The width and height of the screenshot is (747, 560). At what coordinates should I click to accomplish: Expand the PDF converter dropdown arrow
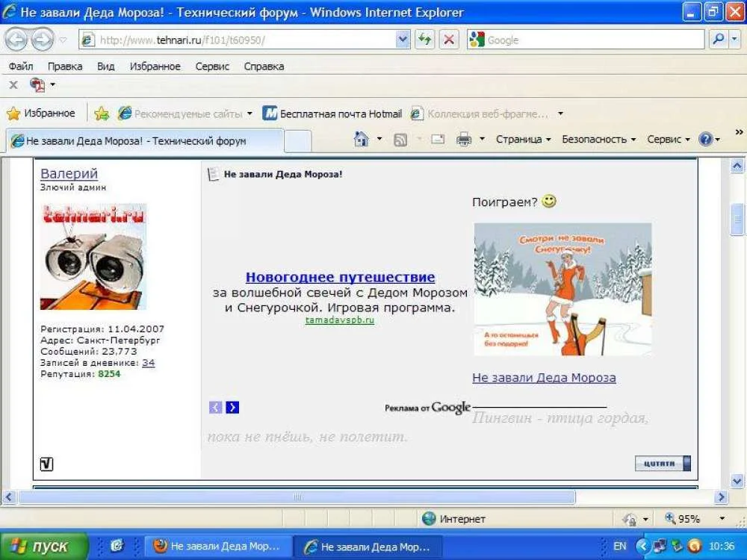pos(52,85)
